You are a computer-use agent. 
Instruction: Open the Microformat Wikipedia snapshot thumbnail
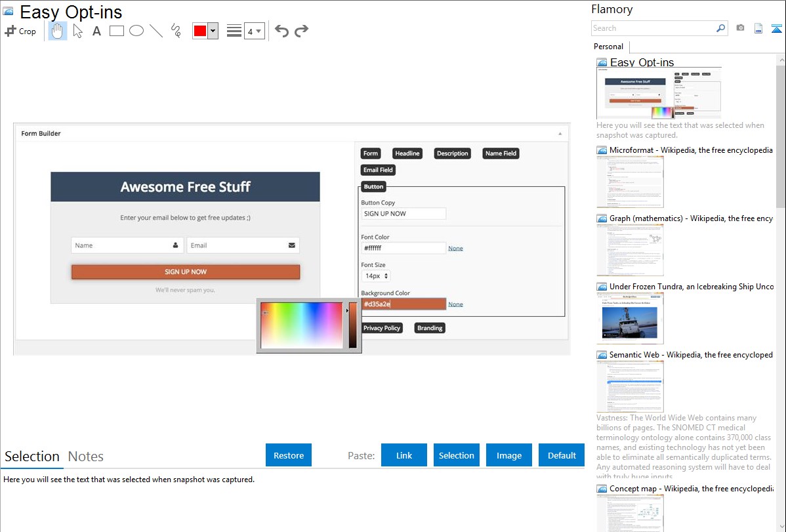[x=630, y=182]
